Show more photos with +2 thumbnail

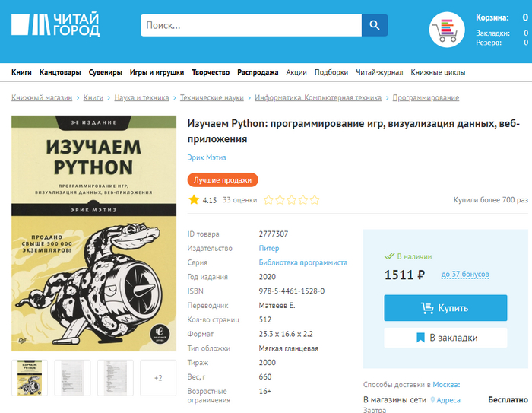[x=158, y=378]
